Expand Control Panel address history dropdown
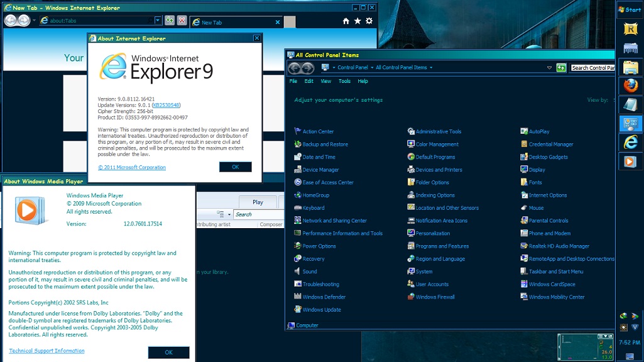The image size is (644, 362). coord(549,67)
